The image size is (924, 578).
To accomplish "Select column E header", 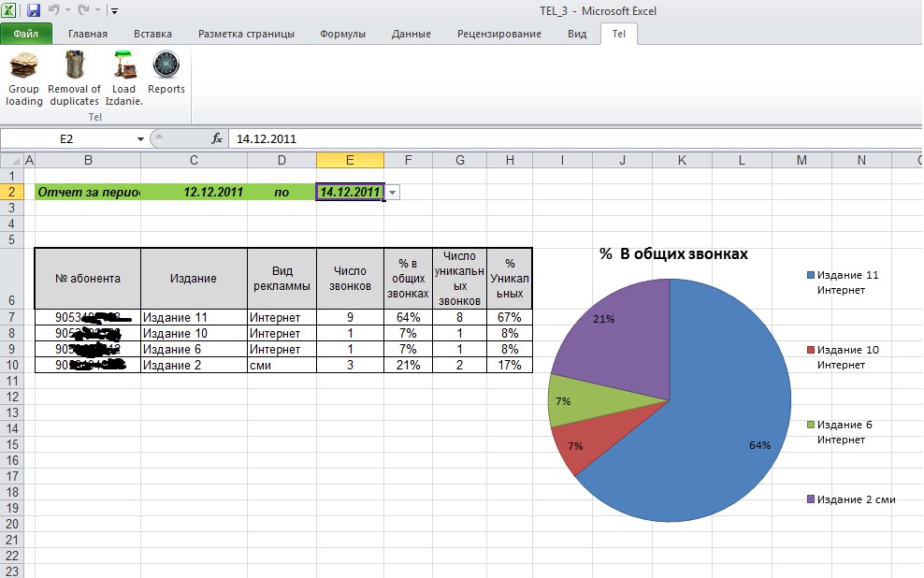I will coord(350,160).
